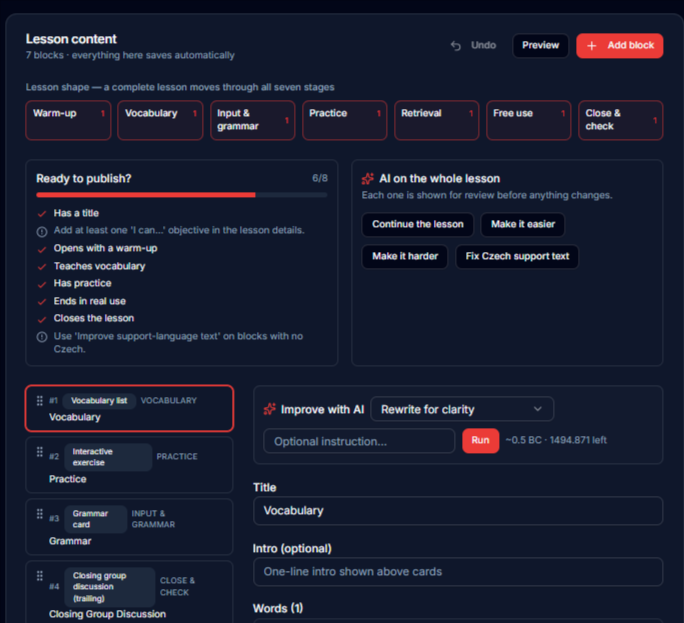This screenshot has width=684, height=623.
Task: Click the CLOSE & CHECK label on block #4
Action: point(177,587)
